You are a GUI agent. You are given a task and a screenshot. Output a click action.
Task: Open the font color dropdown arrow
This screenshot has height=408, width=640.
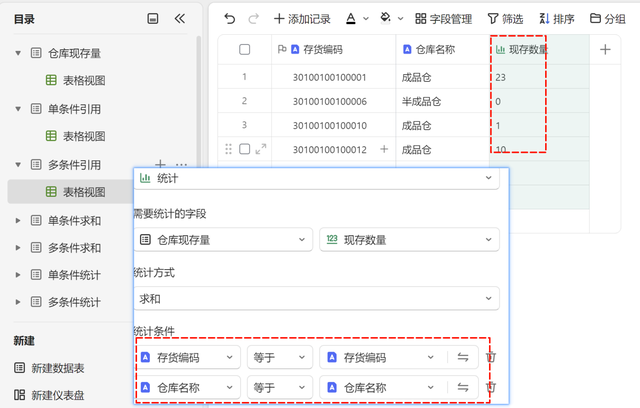(x=366, y=19)
